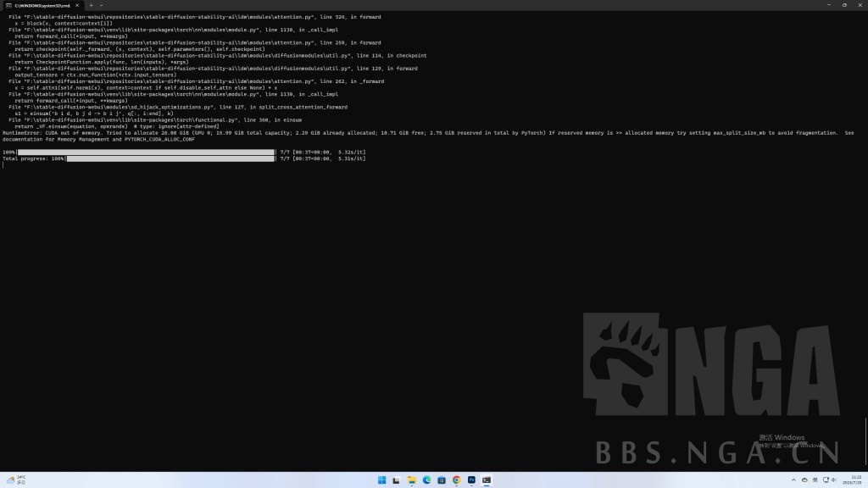The height and width of the screenshot is (488, 868).
Task: Open the Start menu
Action: (x=382, y=480)
